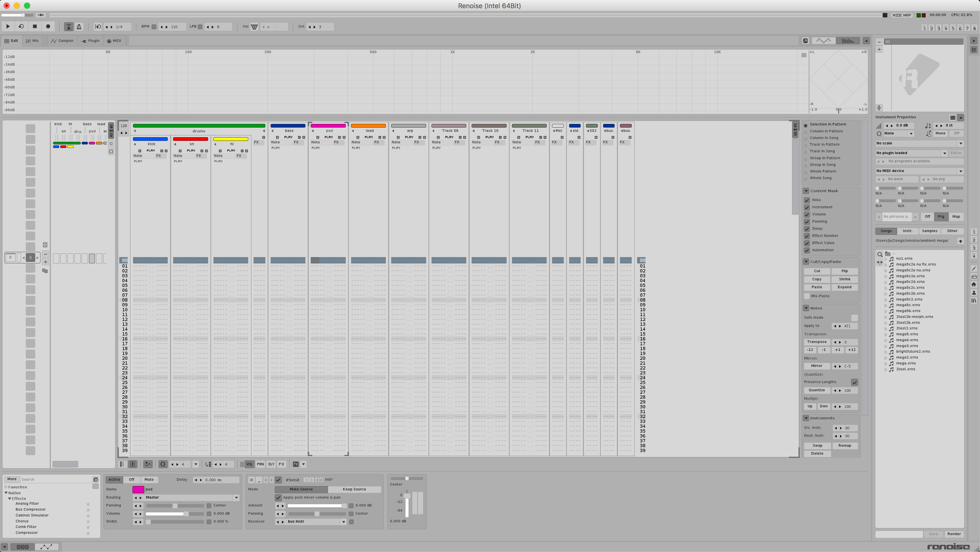Image resolution: width=980 pixels, height=552 pixels.
Task: Click track automation curve view icon
Action: click(46, 547)
